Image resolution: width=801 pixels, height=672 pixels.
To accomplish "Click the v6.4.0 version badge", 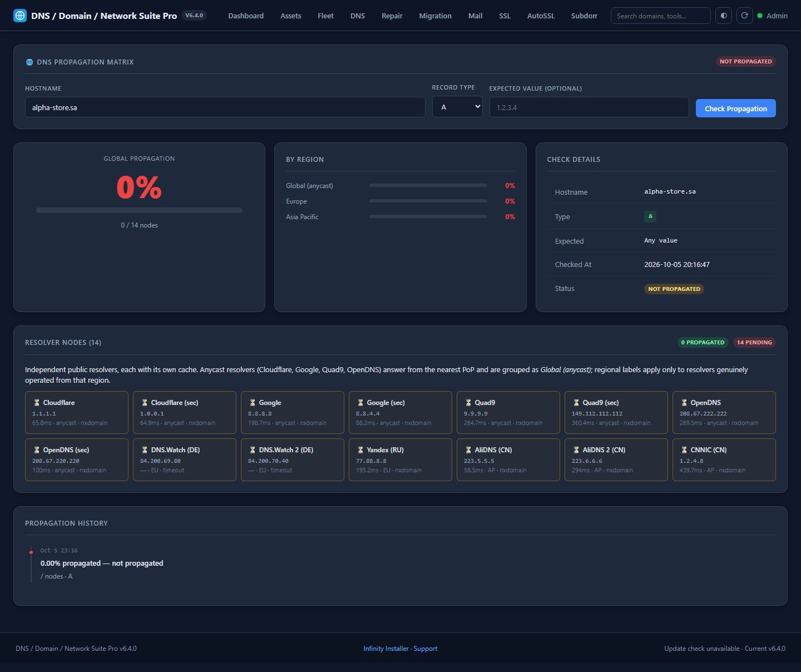I will (194, 16).
